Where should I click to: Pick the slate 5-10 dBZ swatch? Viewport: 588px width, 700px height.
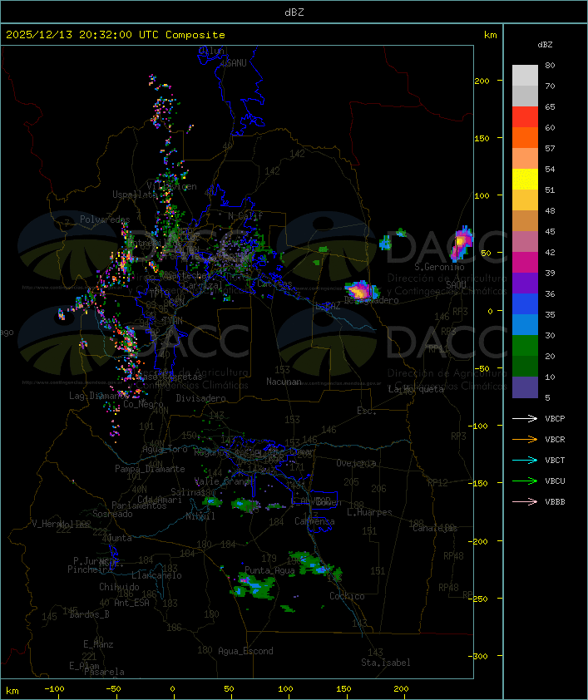(525, 387)
